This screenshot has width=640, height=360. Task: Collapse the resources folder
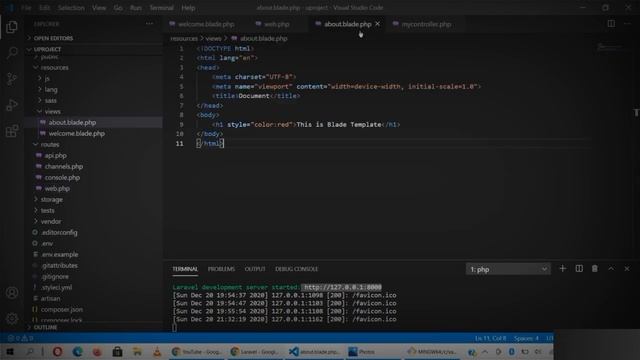point(54,67)
